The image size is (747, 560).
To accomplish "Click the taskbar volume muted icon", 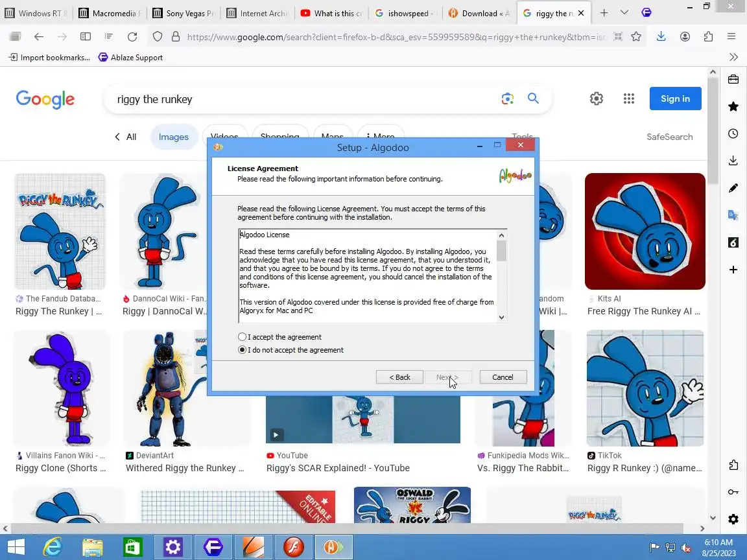I will tap(686, 548).
